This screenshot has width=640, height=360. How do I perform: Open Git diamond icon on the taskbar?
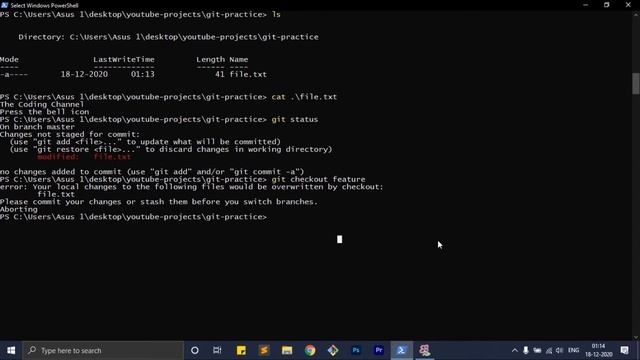(333, 350)
